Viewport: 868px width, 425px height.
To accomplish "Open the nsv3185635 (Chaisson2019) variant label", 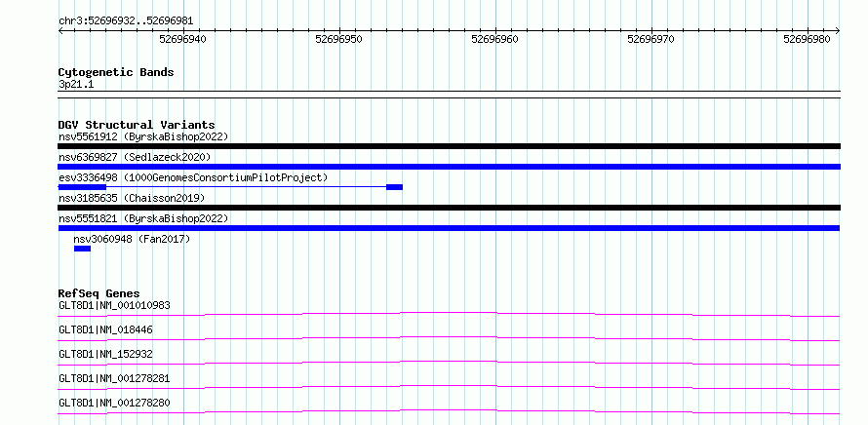I will coord(132,198).
